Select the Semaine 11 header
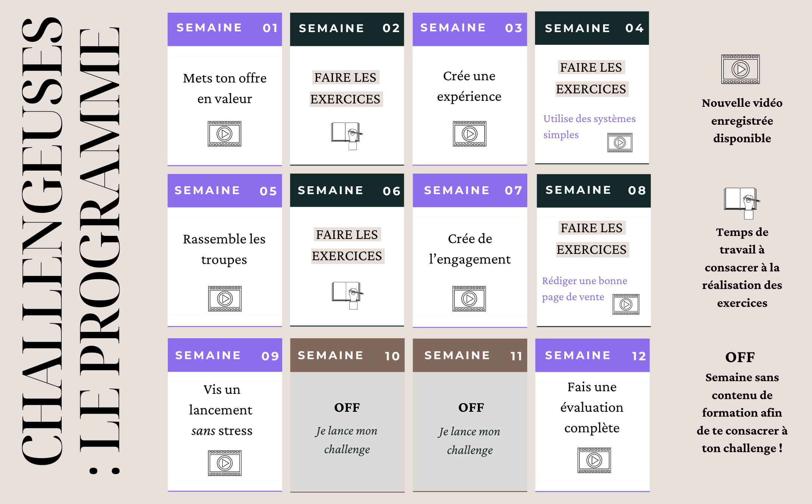The image size is (812, 504). click(x=470, y=355)
